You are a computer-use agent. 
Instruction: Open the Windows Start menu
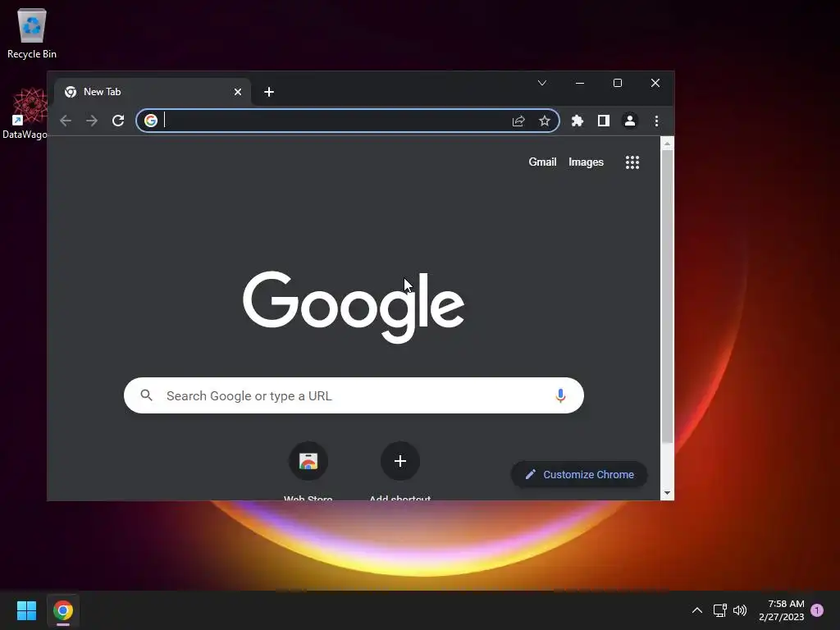(26, 610)
